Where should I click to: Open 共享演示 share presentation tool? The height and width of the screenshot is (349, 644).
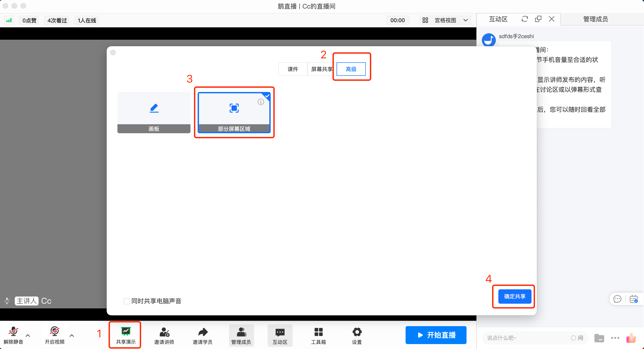click(x=125, y=335)
